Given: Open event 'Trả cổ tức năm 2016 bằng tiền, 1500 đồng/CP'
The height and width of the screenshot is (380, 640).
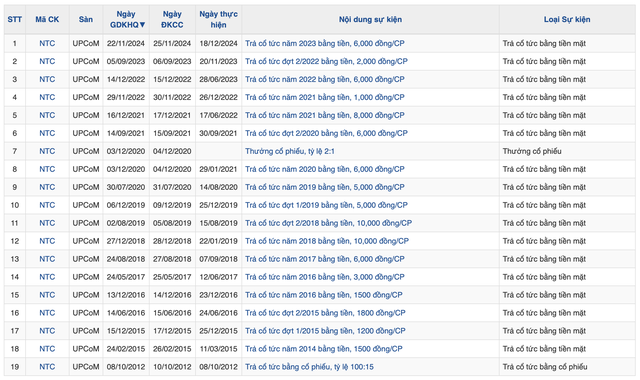Looking at the screenshot, I should 324,295.
